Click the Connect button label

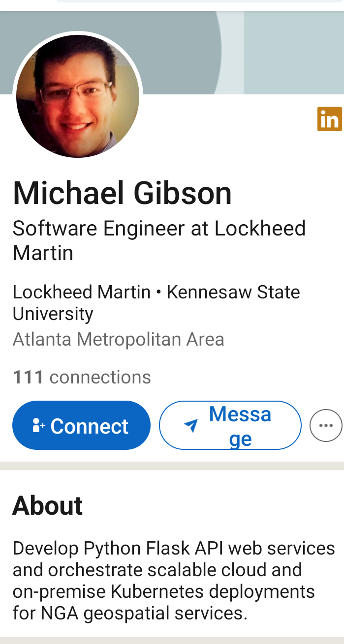point(89,426)
